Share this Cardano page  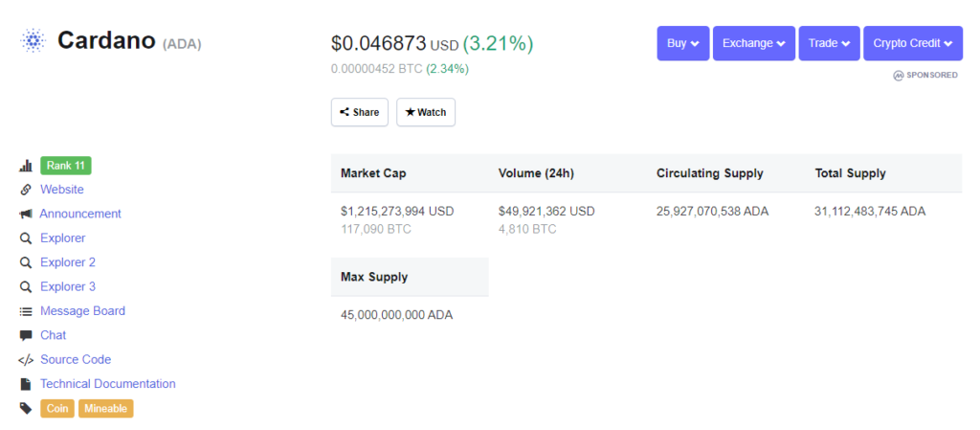click(x=360, y=112)
